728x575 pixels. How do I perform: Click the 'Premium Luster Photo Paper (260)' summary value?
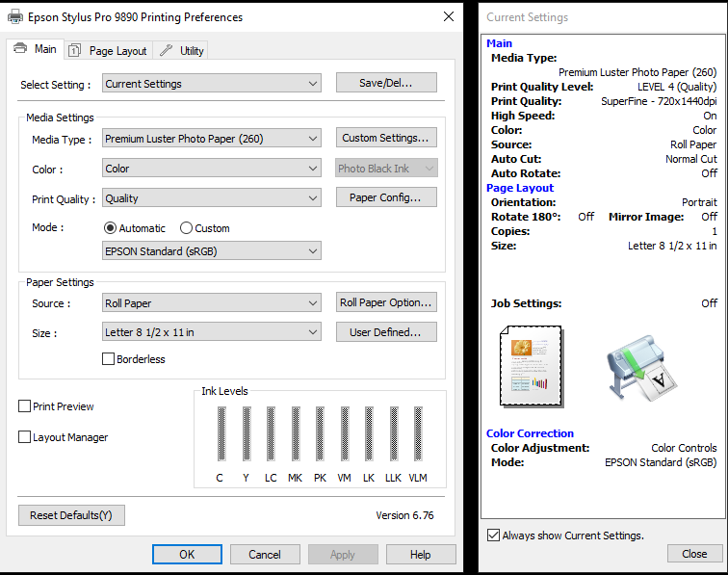(x=637, y=72)
